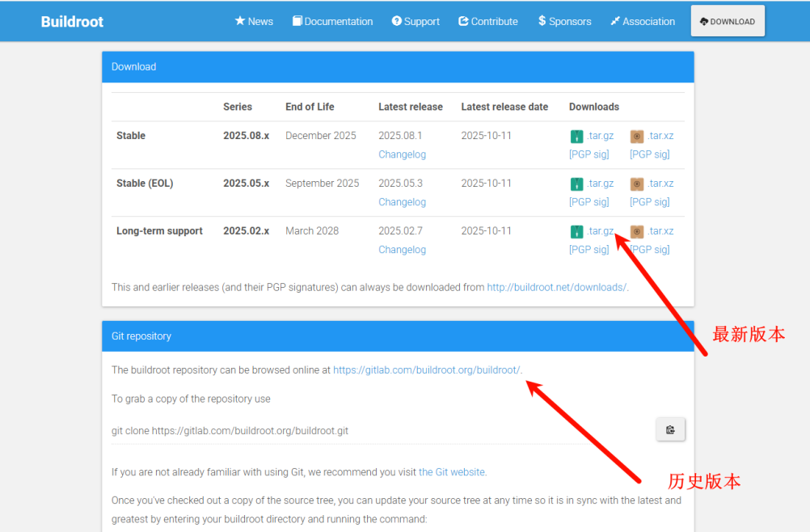Click the brown archive icon for 2025.02.x
Screen dimensions: 810x532
point(637,231)
